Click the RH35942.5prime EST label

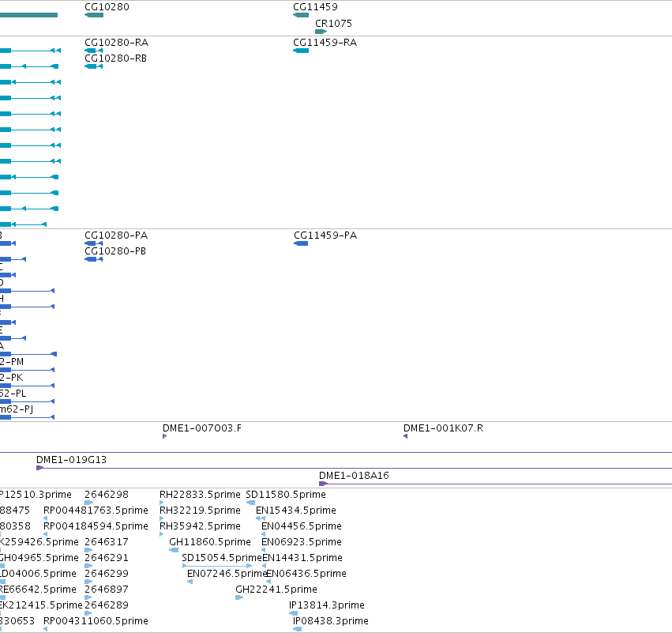[200, 526]
